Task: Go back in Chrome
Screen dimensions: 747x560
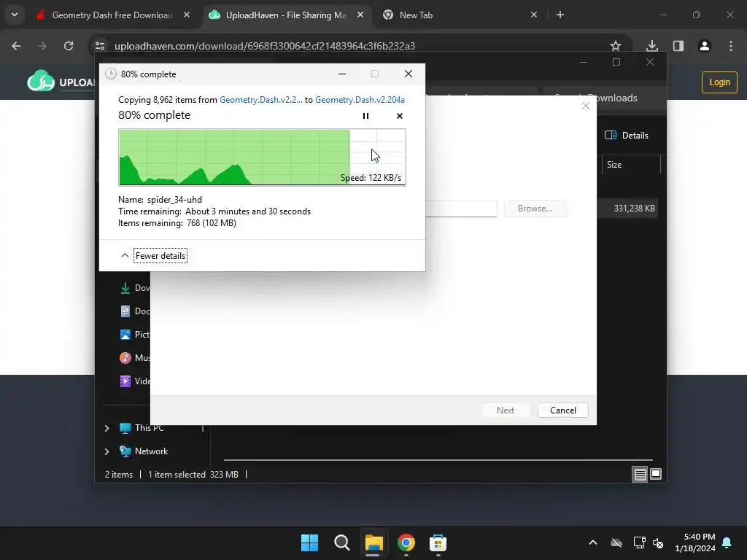Action: click(x=16, y=46)
